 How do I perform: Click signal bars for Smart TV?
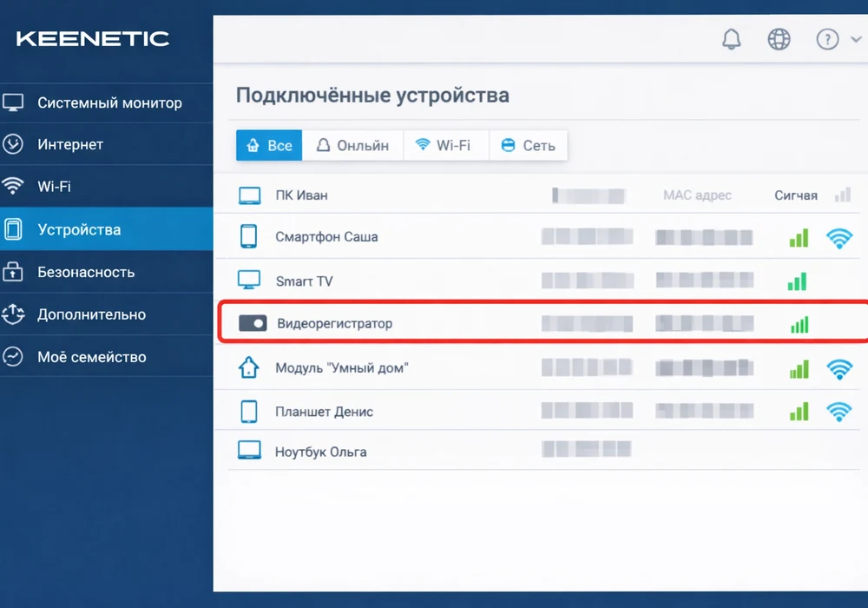point(797,281)
